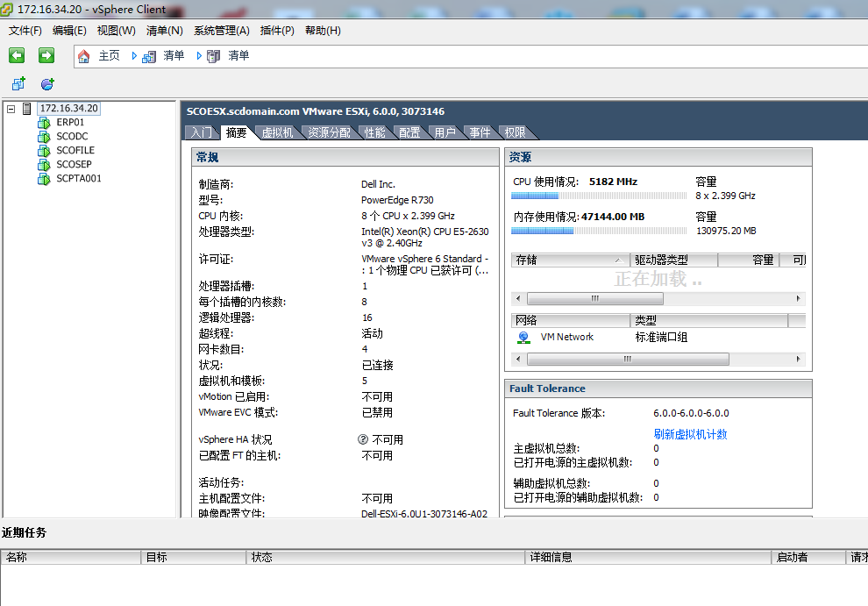868x606 pixels.
Task: Select the 摘要 tab
Action: coord(237,132)
